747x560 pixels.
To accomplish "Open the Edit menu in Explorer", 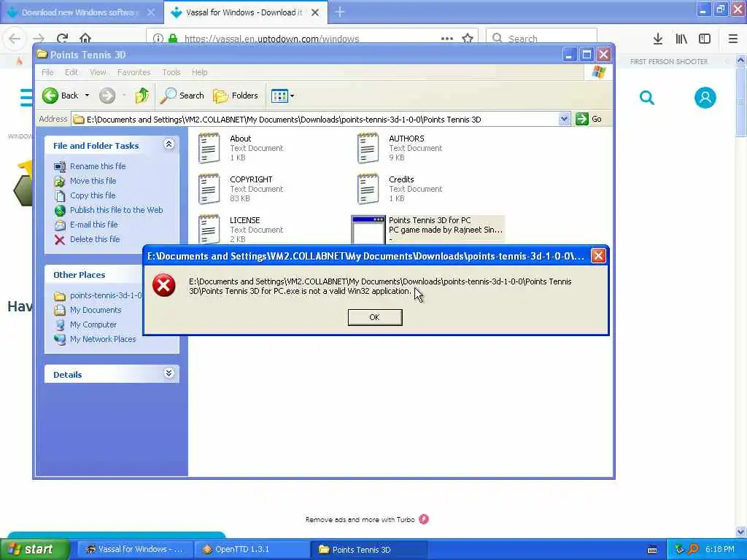I will 71,72.
